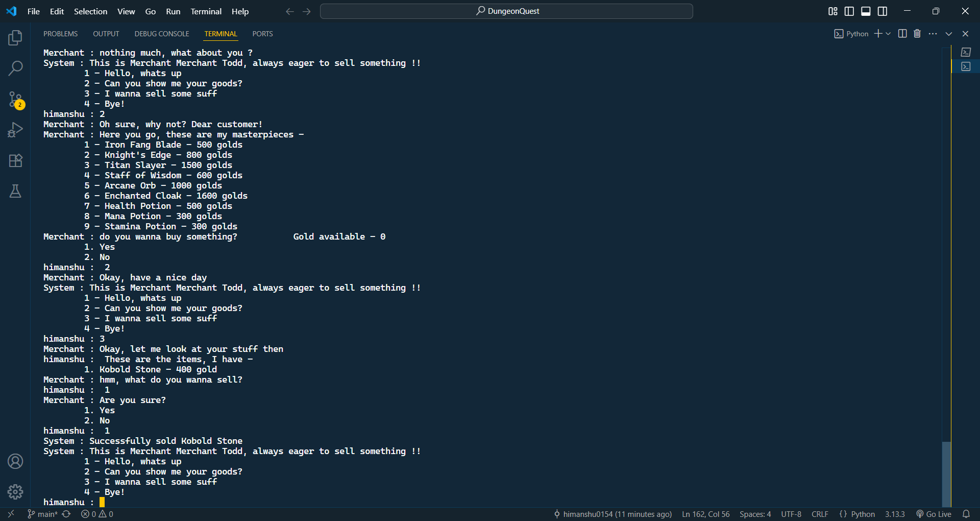Close the terminal panel
The height and width of the screenshot is (521, 980).
pos(965,34)
